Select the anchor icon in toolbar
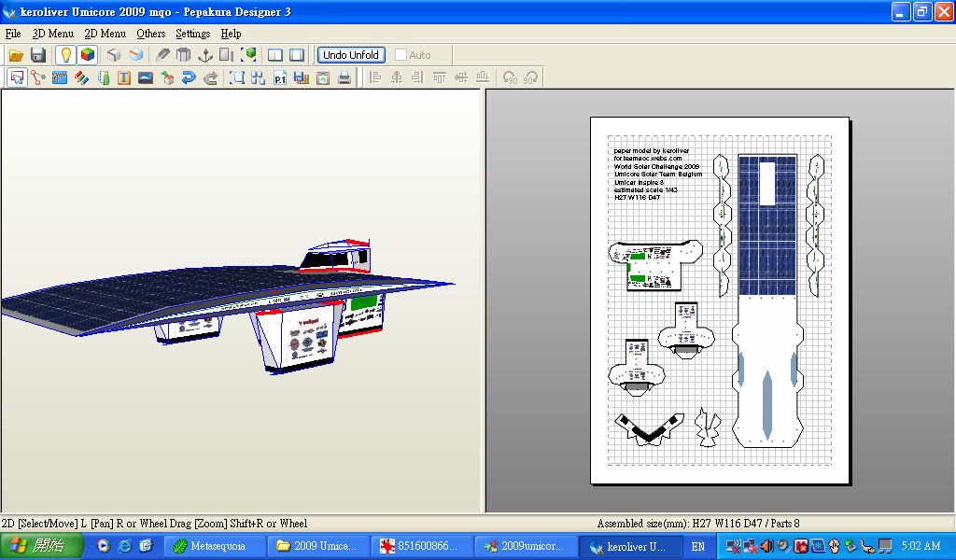956x560 pixels. click(x=205, y=55)
